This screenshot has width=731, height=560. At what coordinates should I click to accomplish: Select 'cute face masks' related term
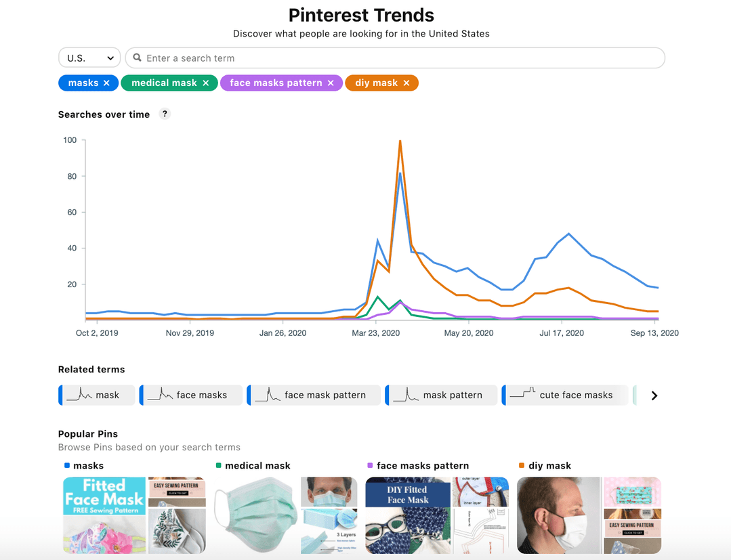click(x=565, y=395)
